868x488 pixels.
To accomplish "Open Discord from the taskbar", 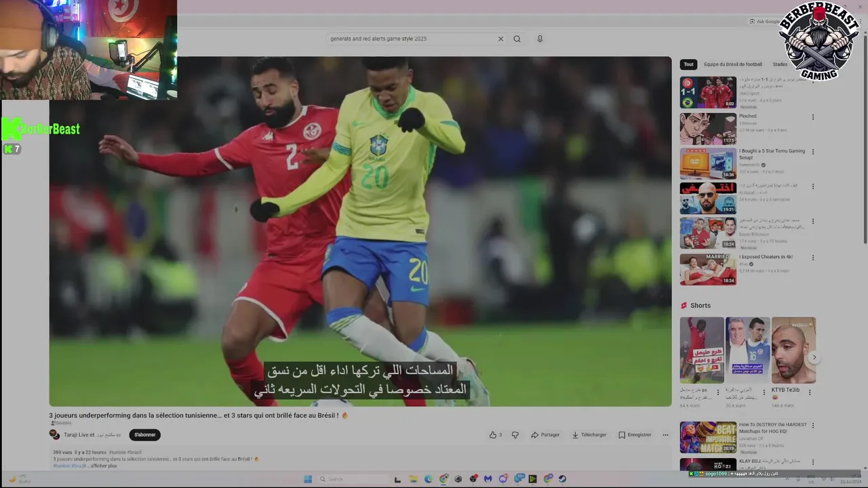I will pos(502,479).
